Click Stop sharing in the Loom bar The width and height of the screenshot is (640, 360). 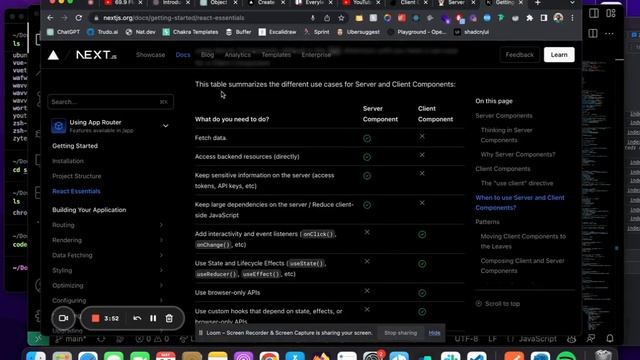(400, 333)
